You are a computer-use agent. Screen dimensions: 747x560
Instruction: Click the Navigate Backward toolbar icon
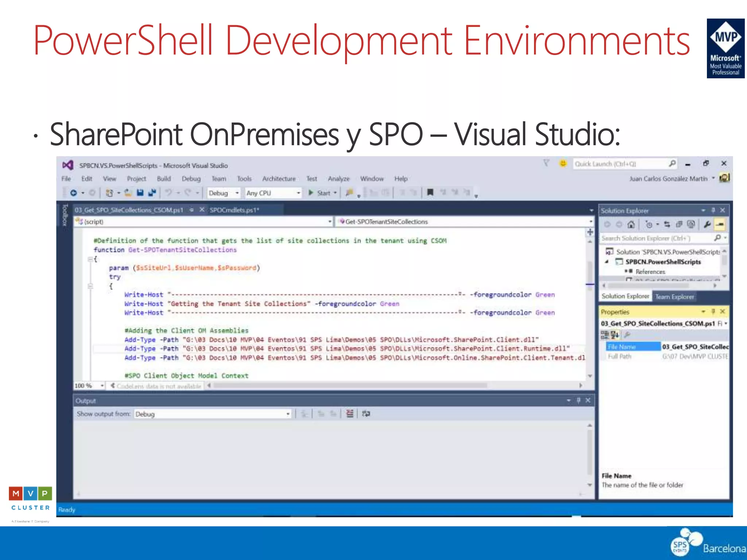(73, 193)
